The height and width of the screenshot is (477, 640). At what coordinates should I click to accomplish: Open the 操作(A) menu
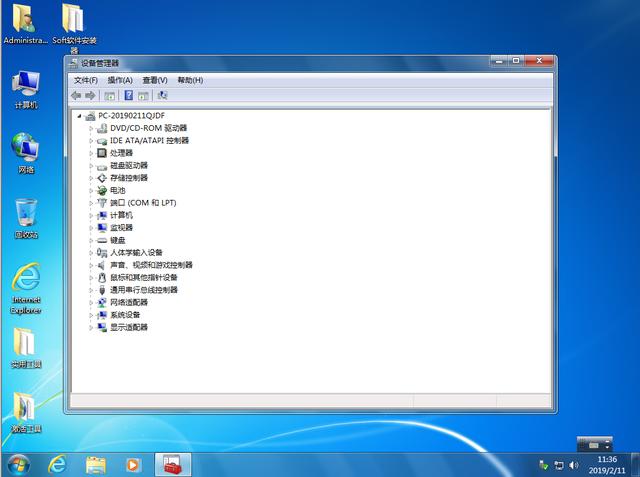pos(120,80)
